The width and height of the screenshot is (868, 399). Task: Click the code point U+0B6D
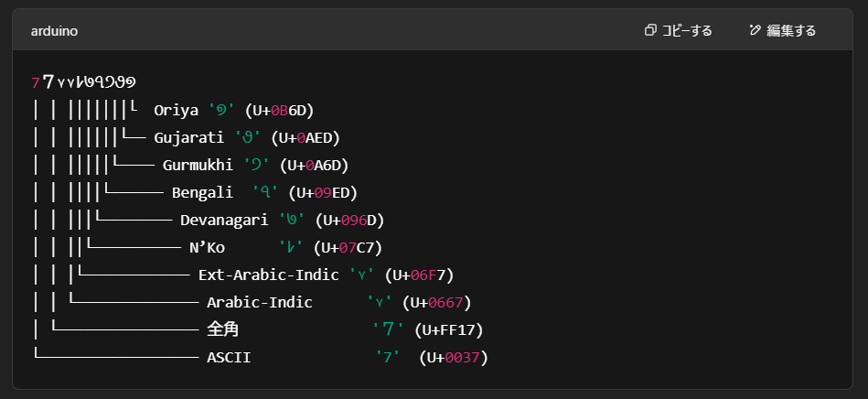284,110
